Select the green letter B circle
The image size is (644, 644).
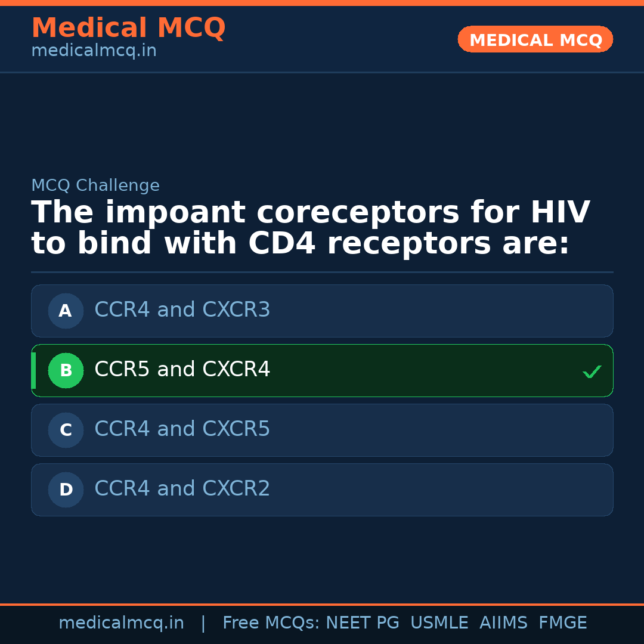(66, 370)
